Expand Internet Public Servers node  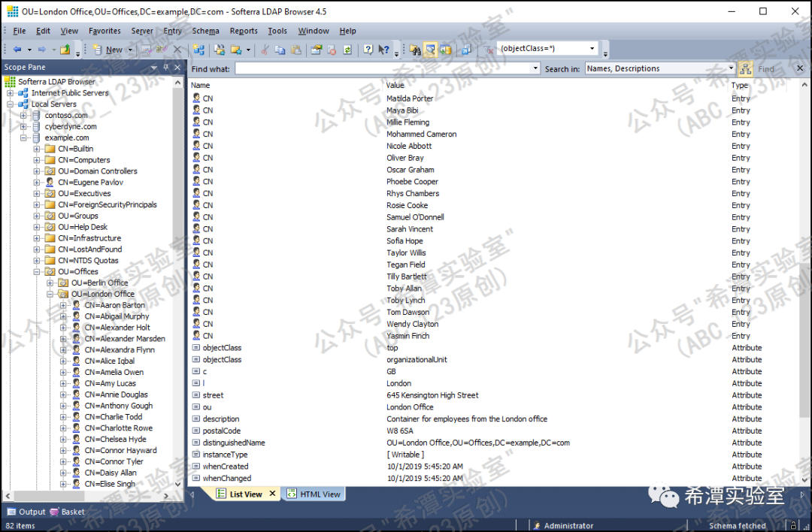click(10, 93)
